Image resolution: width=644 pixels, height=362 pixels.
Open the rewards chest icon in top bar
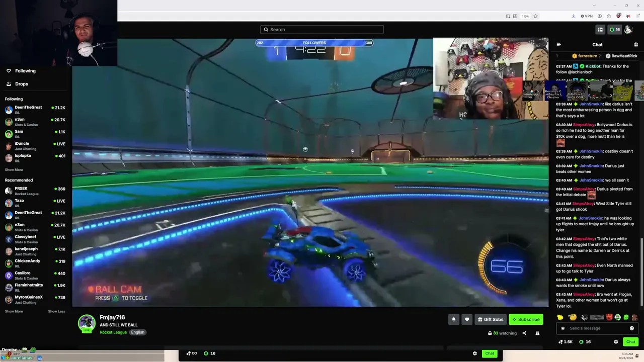point(600,30)
